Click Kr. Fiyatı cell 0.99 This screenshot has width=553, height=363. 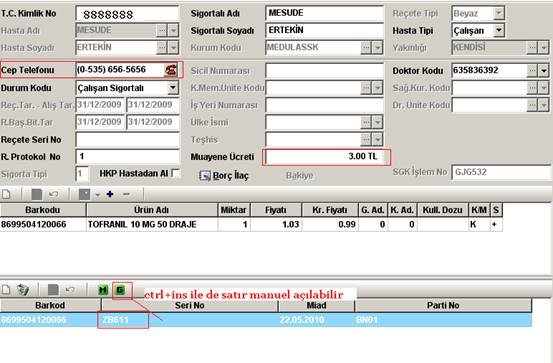point(330,224)
